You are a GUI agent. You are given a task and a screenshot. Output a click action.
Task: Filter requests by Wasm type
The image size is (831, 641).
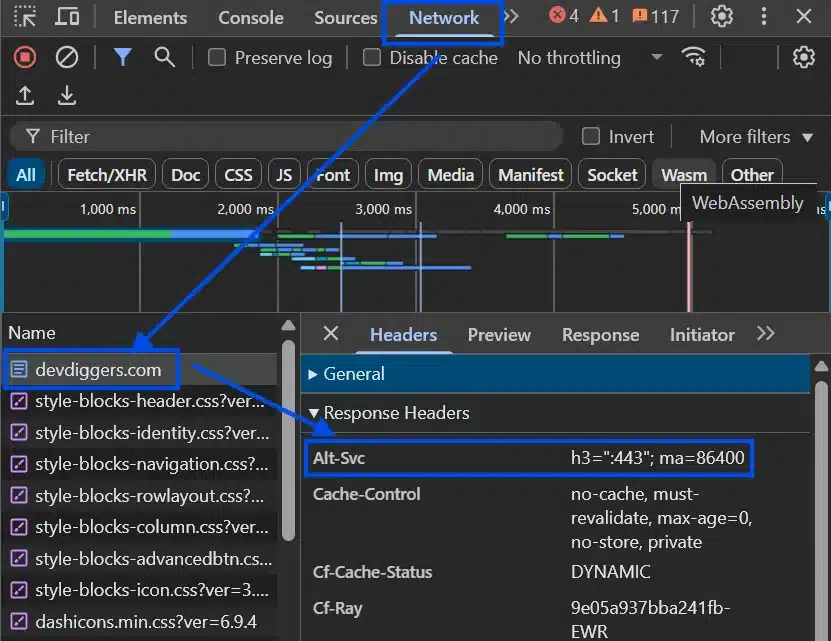click(x=684, y=174)
